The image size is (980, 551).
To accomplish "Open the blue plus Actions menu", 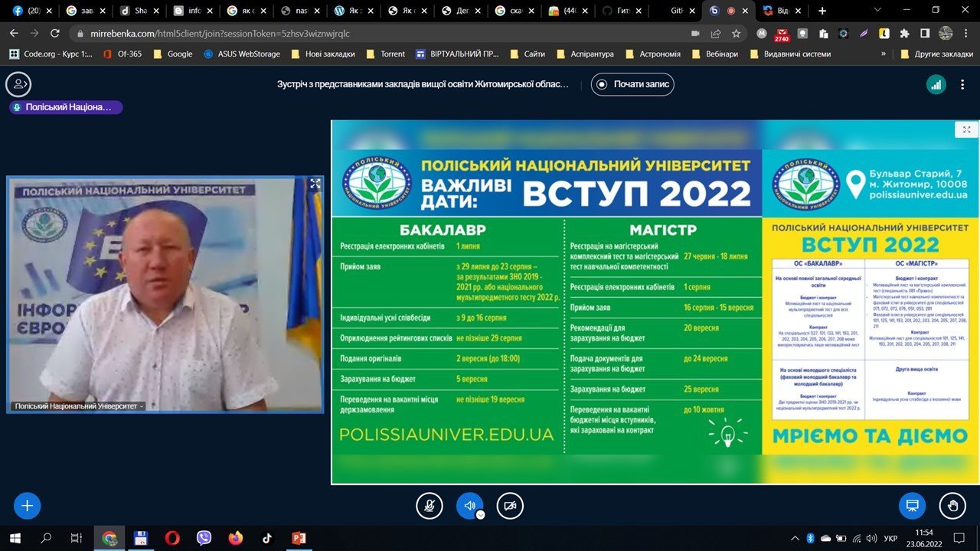I will click(x=28, y=505).
